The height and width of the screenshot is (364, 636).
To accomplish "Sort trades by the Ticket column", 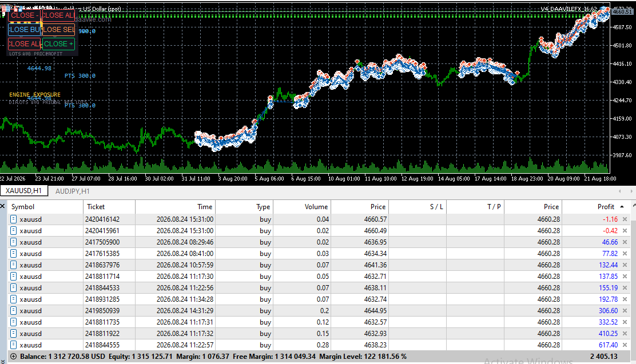I will (109, 207).
